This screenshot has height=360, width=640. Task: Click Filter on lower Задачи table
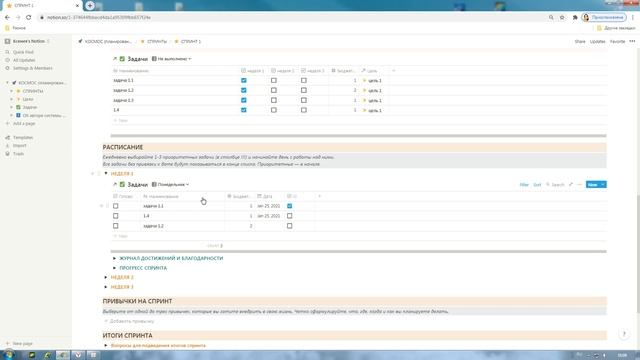coord(524,184)
